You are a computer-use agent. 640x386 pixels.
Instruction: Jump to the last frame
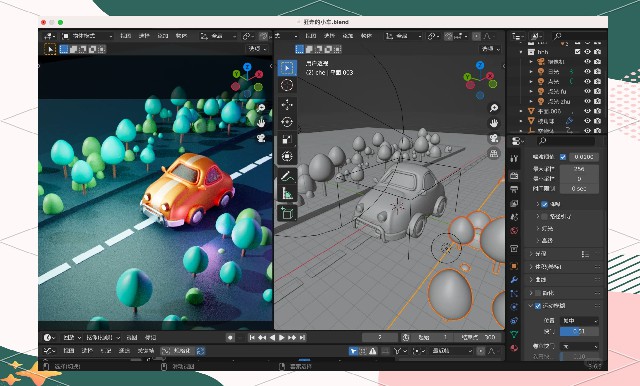(302, 337)
